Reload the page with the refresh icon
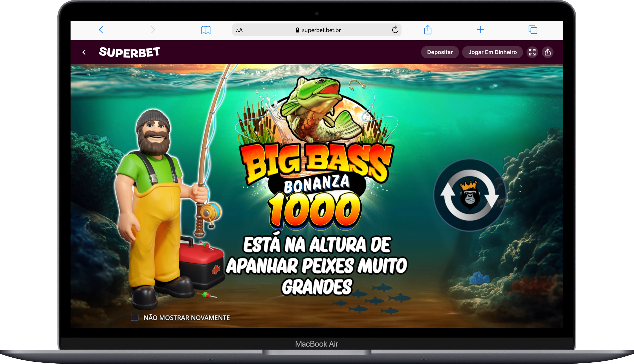Image resolution: width=634 pixels, height=364 pixels. click(x=395, y=30)
